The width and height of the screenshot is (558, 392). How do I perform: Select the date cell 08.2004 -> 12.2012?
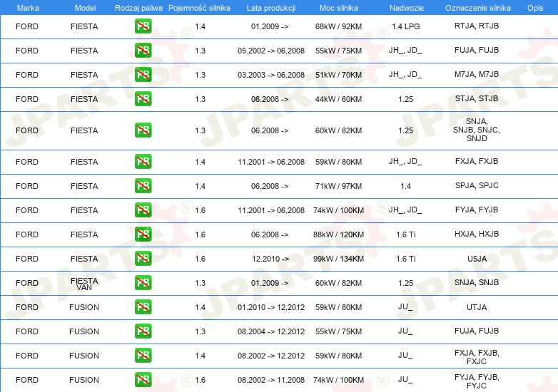271,331
